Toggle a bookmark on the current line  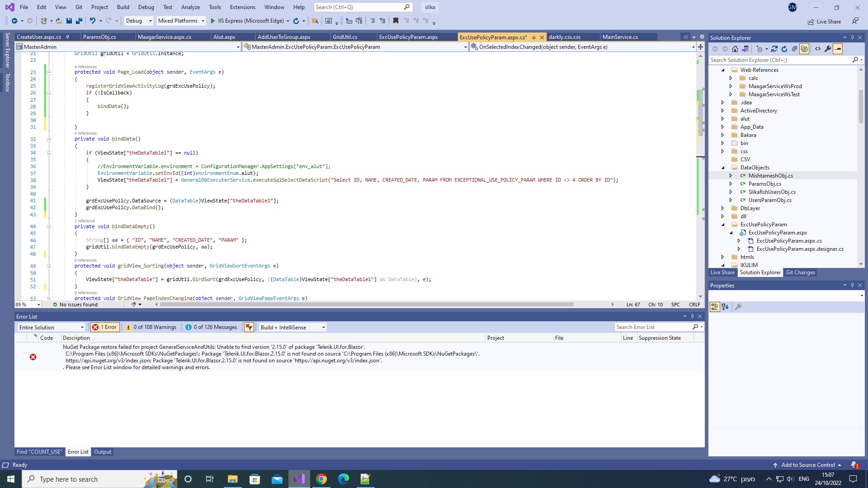[x=395, y=21]
